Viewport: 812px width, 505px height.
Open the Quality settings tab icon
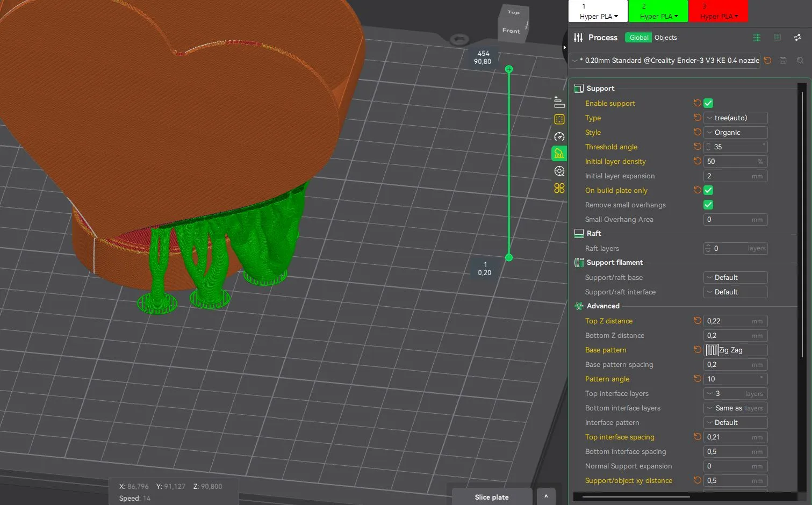[559, 102]
